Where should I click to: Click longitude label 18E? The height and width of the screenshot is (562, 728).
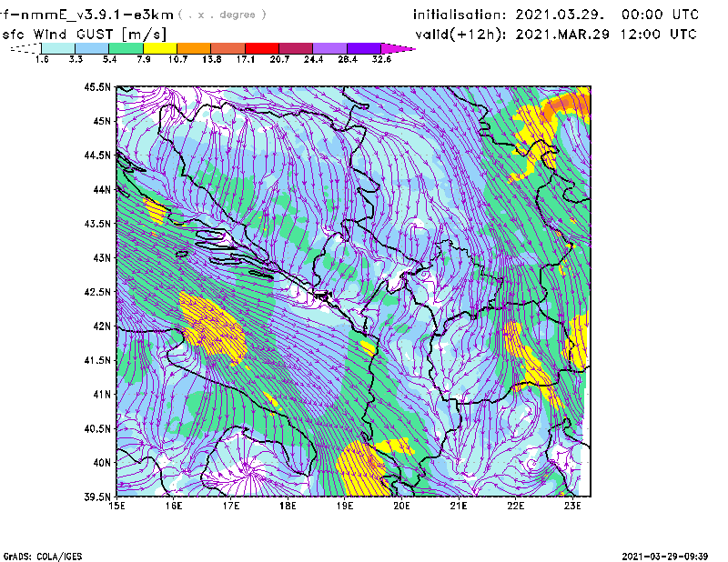click(288, 506)
